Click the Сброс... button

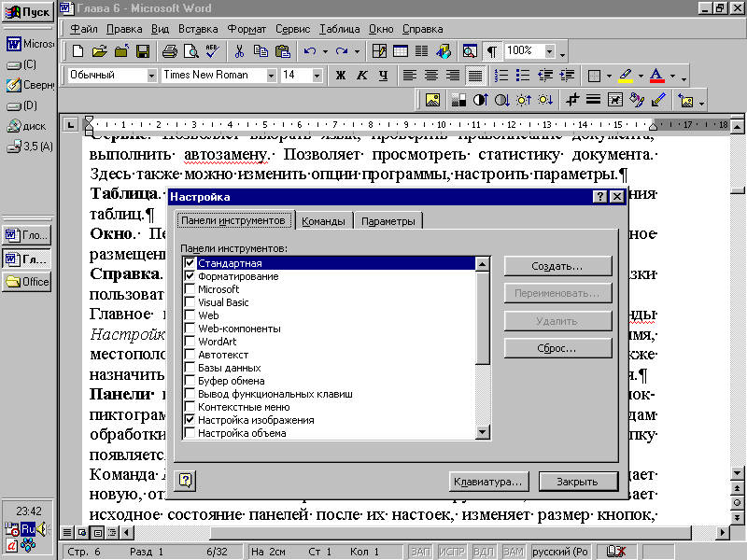click(x=557, y=348)
